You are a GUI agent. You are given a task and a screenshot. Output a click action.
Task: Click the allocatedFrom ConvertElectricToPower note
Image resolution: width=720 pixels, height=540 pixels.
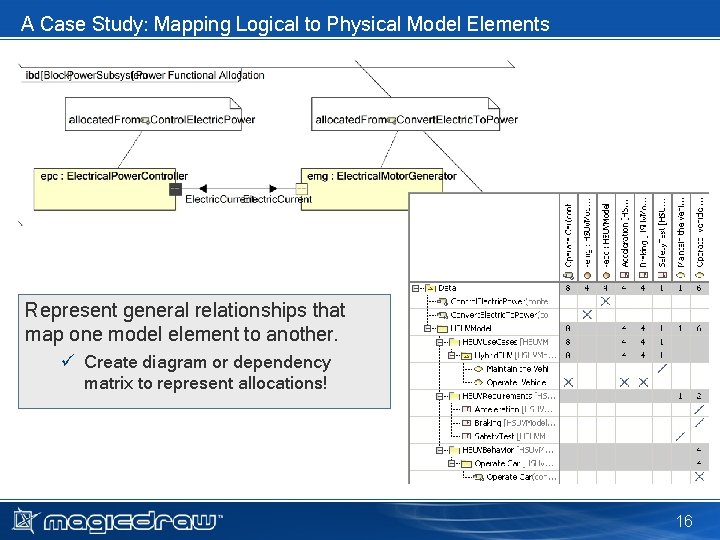click(405, 114)
